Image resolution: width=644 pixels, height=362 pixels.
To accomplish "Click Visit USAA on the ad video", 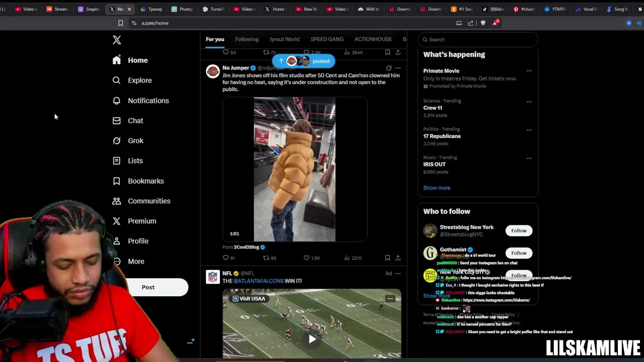I will (x=249, y=299).
